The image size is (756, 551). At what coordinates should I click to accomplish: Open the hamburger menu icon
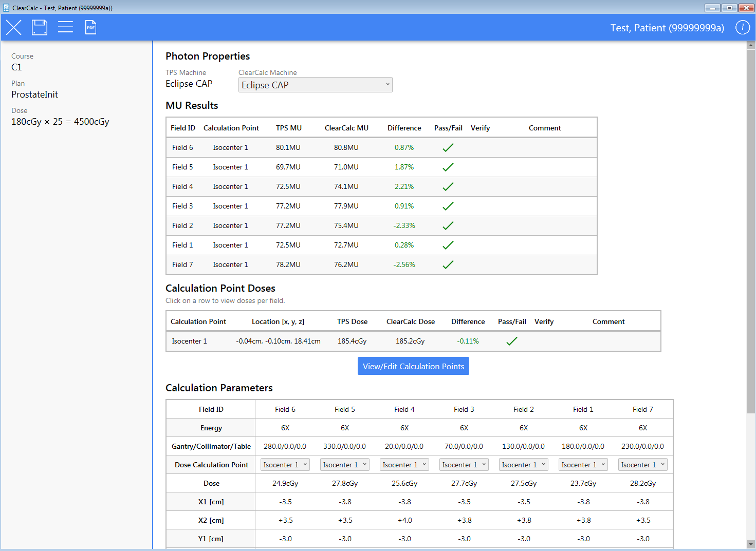point(65,27)
